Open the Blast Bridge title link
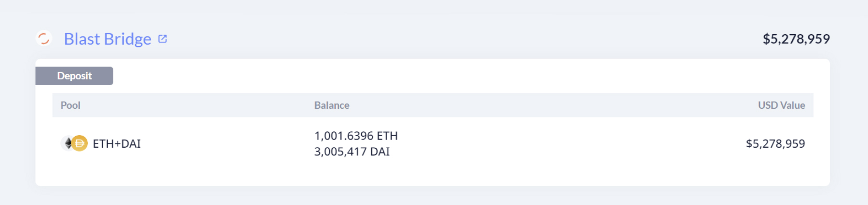Image resolution: width=868 pixels, height=205 pixels. coord(108,39)
